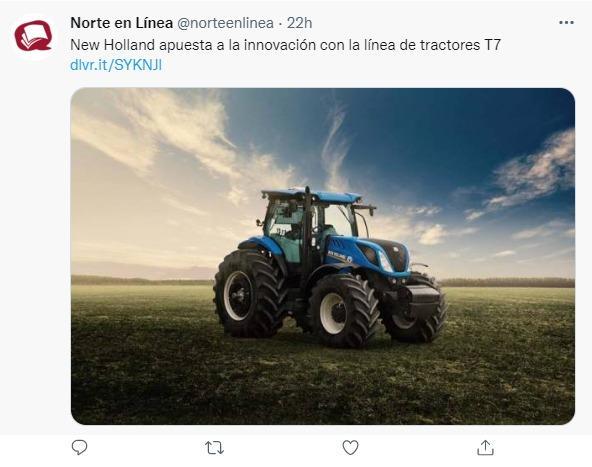Like the tweet with the heart icon

tap(350, 448)
